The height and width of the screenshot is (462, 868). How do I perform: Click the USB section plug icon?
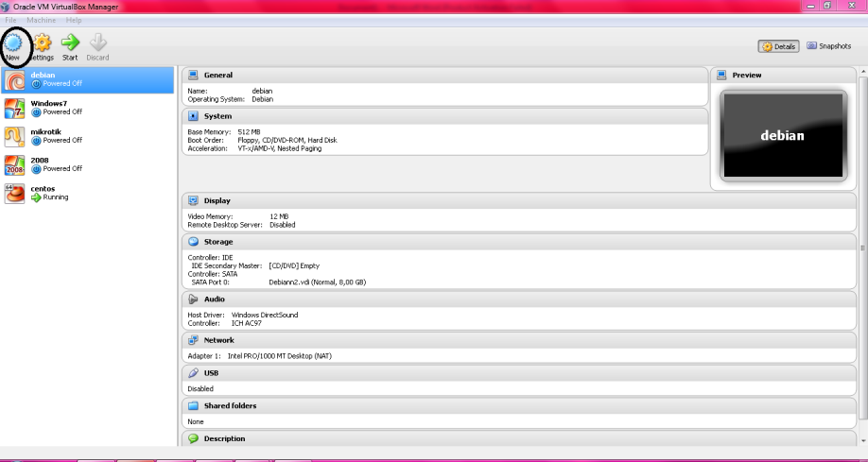[193, 373]
